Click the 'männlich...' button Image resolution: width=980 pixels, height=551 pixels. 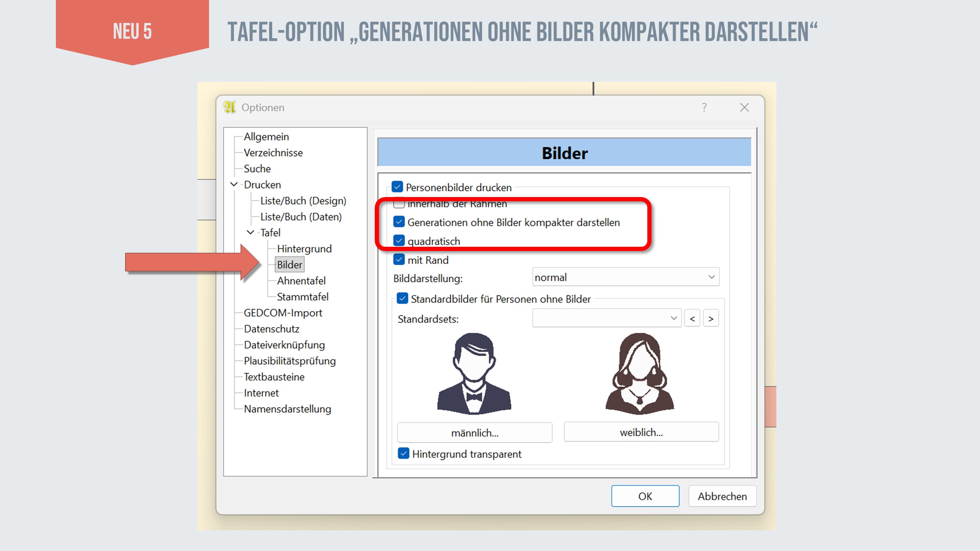coord(475,433)
